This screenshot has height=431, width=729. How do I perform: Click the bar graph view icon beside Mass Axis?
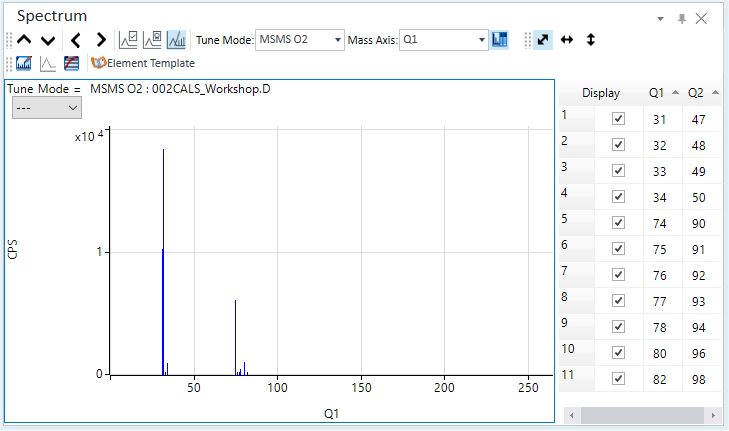point(500,40)
